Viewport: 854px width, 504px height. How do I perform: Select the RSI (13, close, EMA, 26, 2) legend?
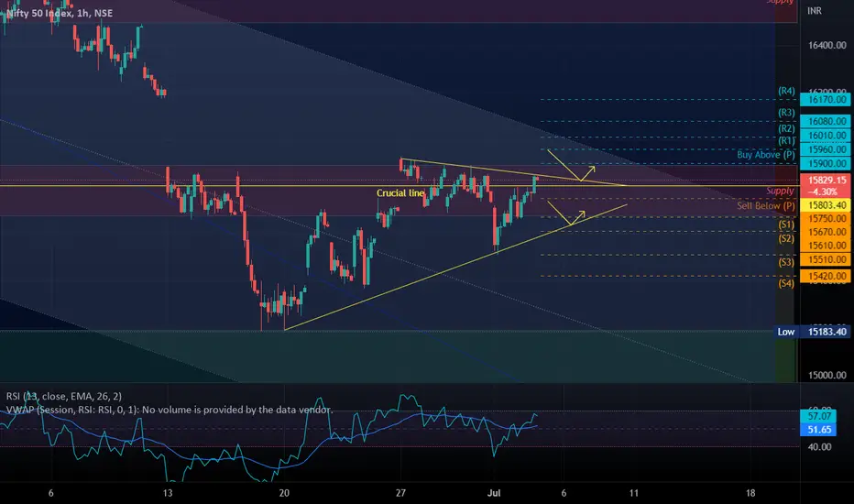pyautogui.click(x=64, y=396)
